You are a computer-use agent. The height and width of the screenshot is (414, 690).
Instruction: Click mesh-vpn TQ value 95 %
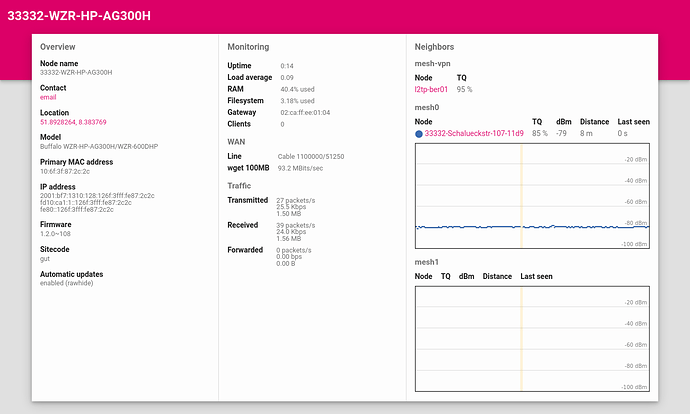point(464,89)
